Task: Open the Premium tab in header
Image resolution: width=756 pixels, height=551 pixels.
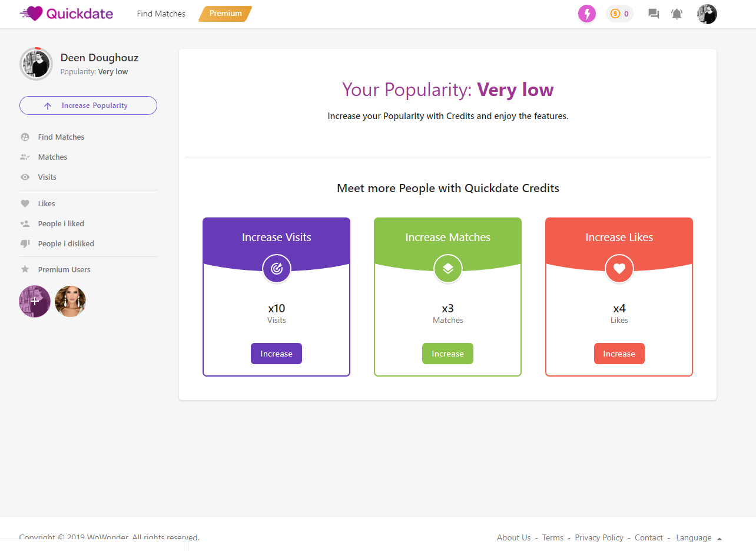Action: pyautogui.click(x=226, y=14)
